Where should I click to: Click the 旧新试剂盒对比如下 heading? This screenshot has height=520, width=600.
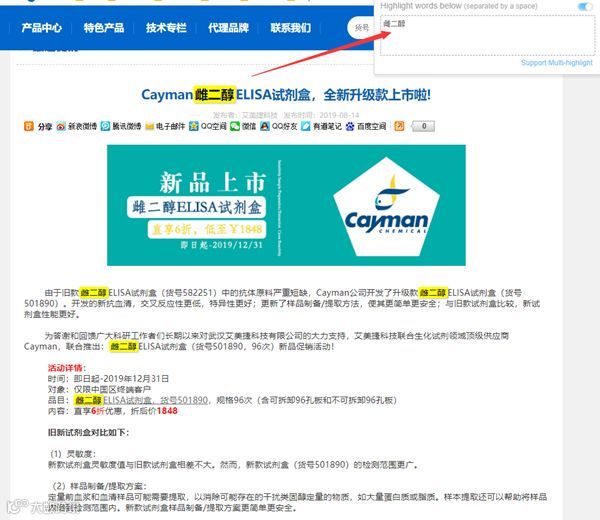pyautogui.click(x=88, y=432)
